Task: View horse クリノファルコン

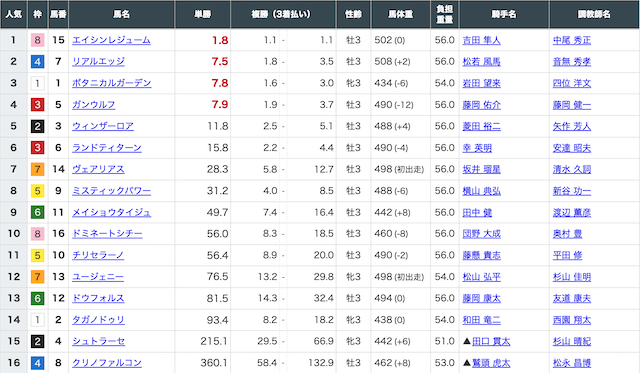Action: click(x=107, y=363)
